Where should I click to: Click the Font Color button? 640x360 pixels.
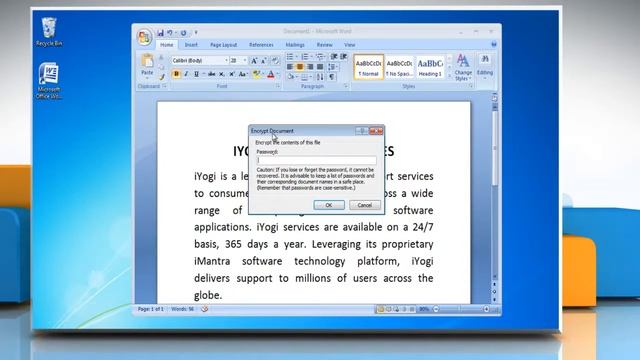click(x=271, y=74)
